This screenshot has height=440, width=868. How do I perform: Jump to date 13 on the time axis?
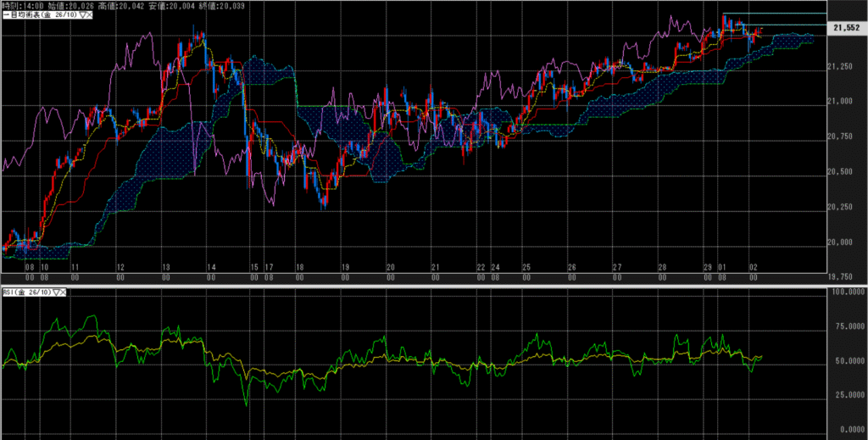click(165, 266)
